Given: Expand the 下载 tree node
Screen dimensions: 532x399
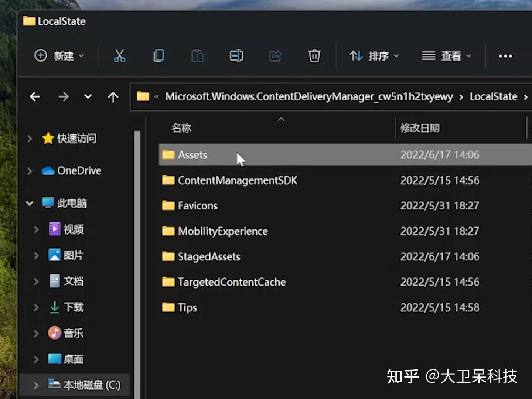Looking at the screenshot, I should pyautogui.click(x=36, y=307).
